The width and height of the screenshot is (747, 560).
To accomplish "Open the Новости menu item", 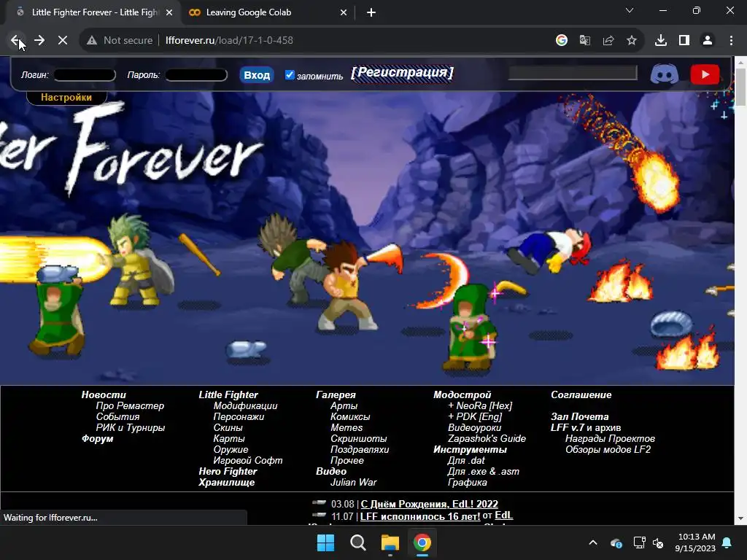I will [x=104, y=394].
